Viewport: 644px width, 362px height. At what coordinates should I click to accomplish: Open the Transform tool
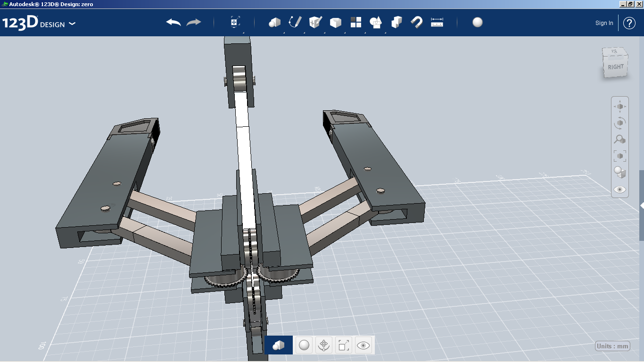click(235, 22)
